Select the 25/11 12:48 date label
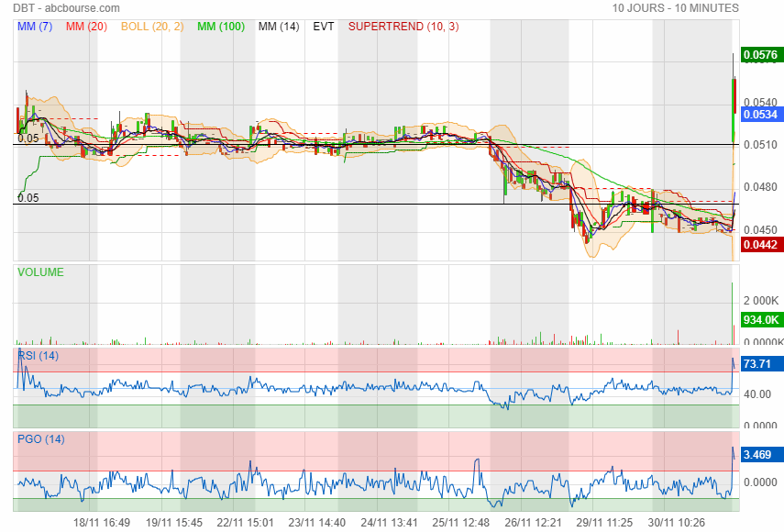Viewport: 784px width, 532px height. [461, 523]
